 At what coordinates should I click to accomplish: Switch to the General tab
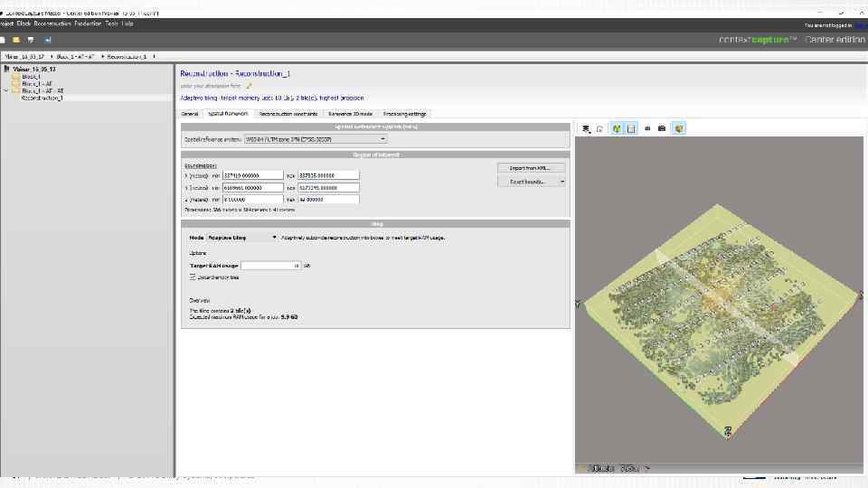tap(190, 114)
